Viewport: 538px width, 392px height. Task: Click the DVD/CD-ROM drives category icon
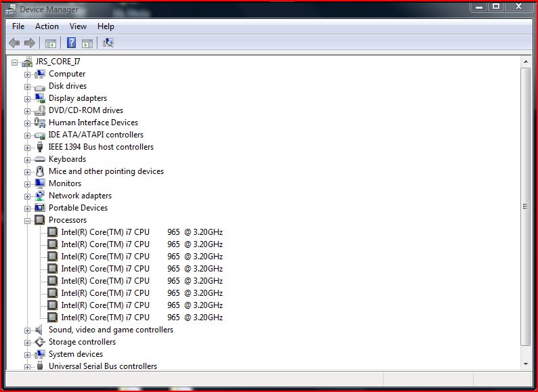[40, 110]
